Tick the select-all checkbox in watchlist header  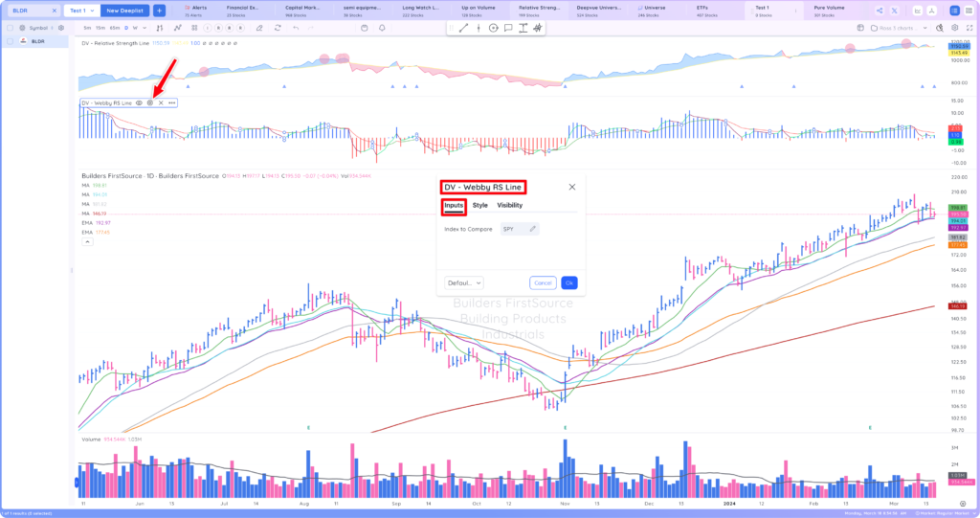click(10, 28)
